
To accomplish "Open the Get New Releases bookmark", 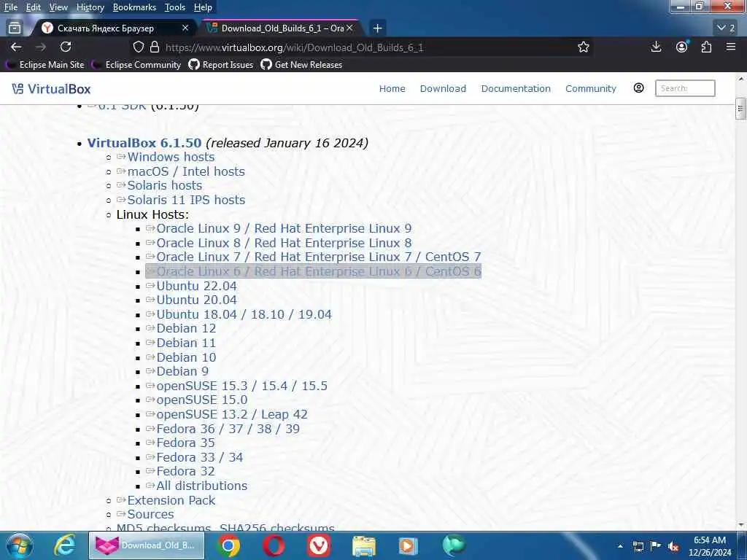I will pos(301,65).
